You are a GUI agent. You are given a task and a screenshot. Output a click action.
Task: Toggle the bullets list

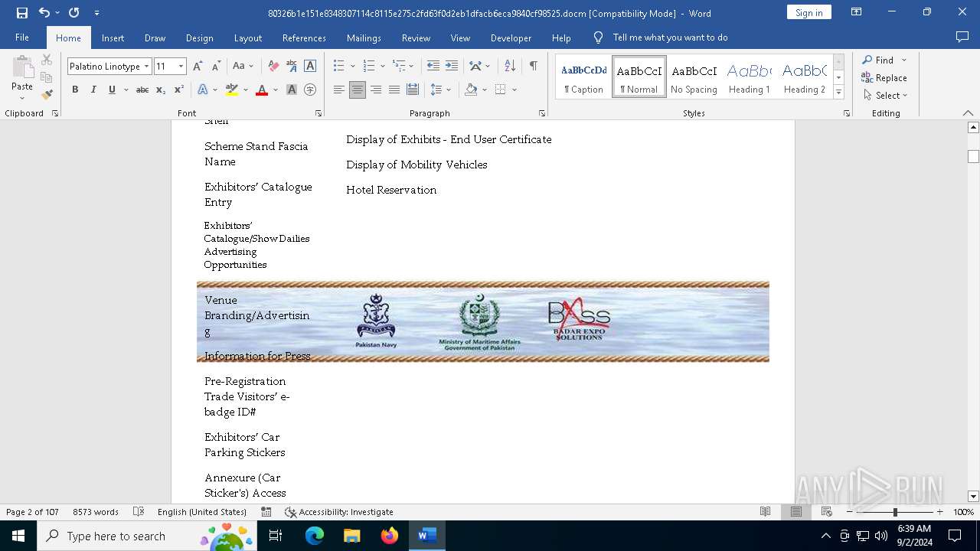coord(339,67)
